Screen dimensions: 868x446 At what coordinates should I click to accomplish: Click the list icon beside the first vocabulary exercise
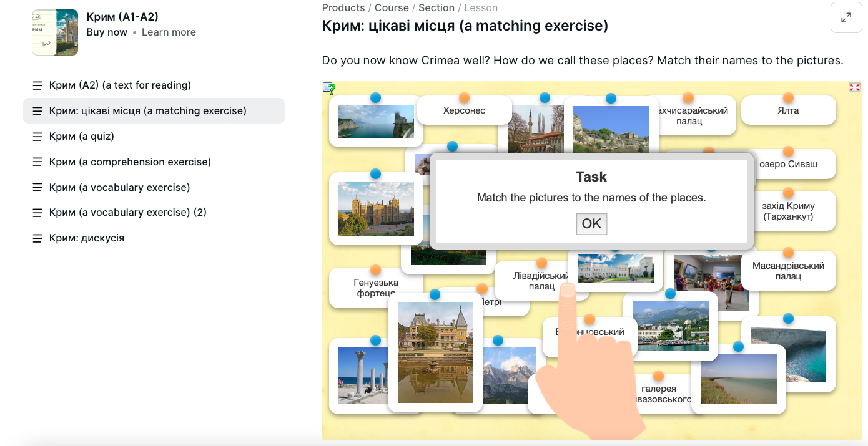click(37, 187)
